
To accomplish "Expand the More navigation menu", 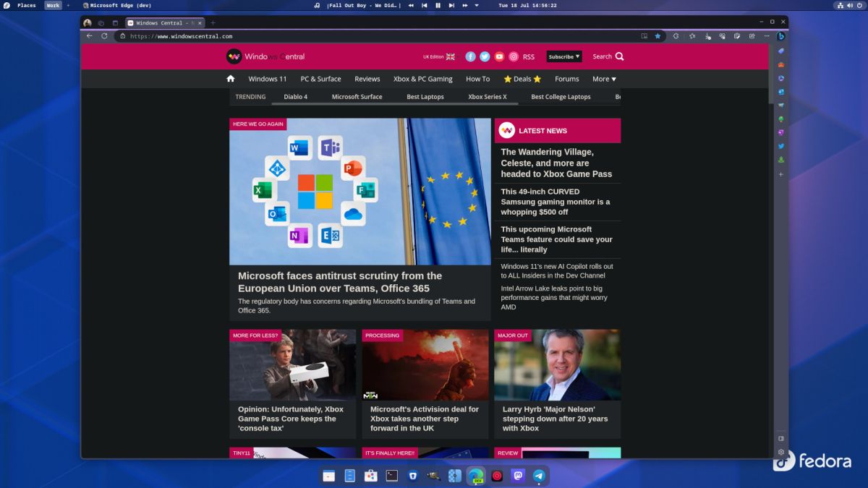I will [604, 79].
